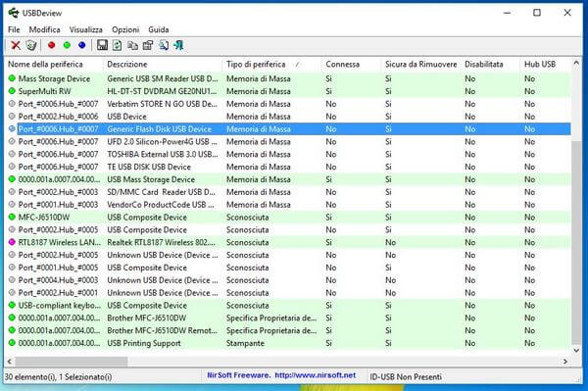588x391 pixels.
Task: Click the USBDeview icon in title bar
Action: [x=14, y=13]
